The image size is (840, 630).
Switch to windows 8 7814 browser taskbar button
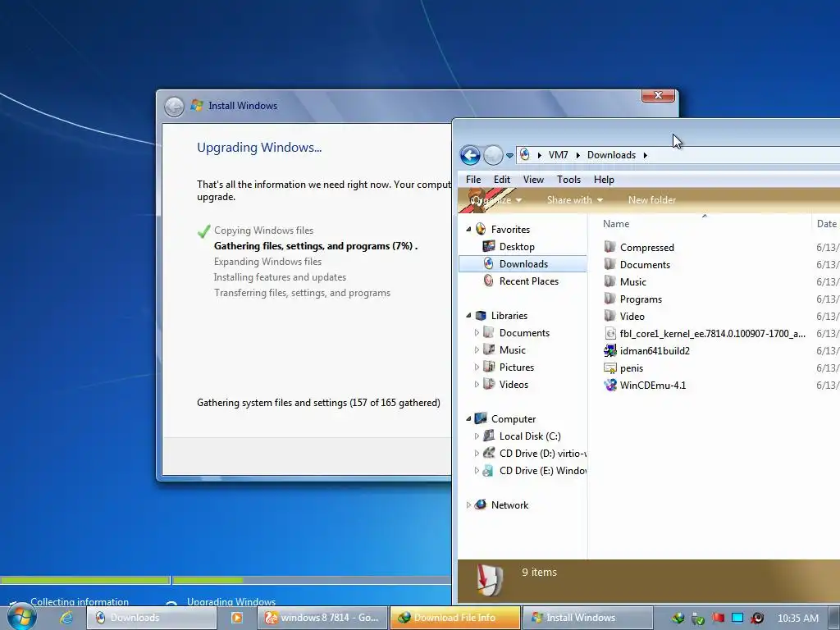pos(323,618)
